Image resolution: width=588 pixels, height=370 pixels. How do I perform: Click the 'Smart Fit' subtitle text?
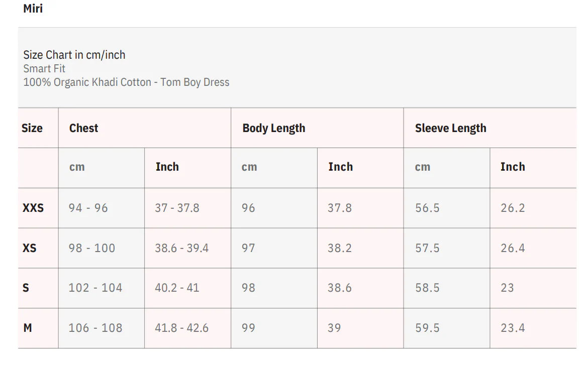44,69
